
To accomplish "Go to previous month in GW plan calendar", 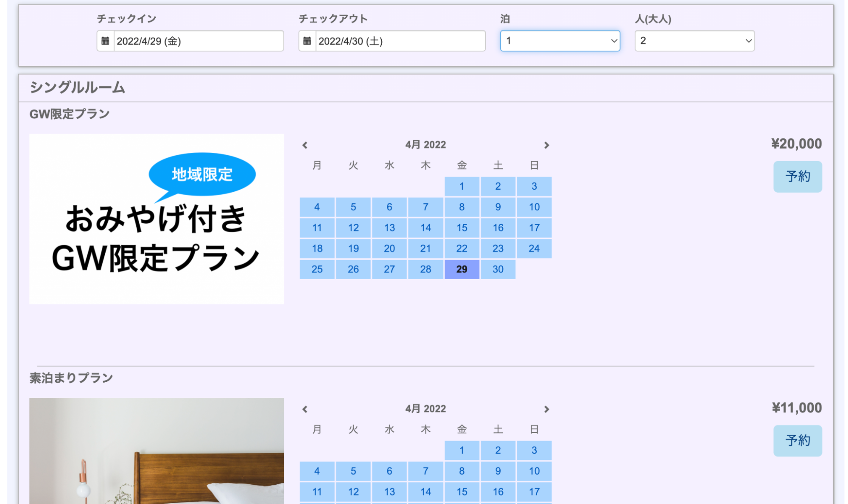I will (x=305, y=145).
